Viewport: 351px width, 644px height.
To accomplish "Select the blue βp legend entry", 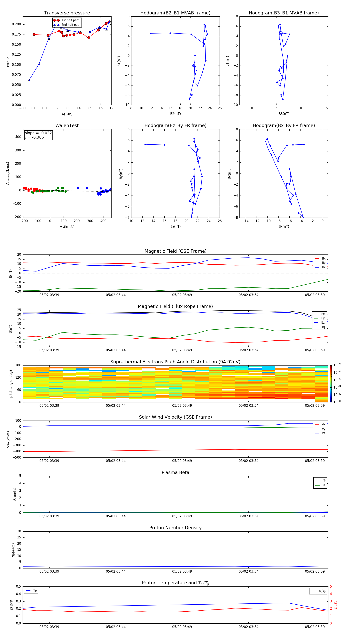I will [320, 480].
